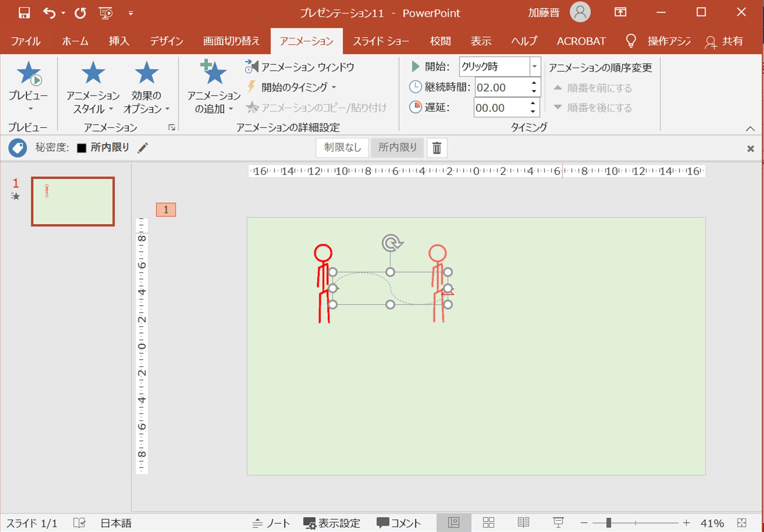
Task: Click the Undo arrow icon
Action: coord(49,13)
